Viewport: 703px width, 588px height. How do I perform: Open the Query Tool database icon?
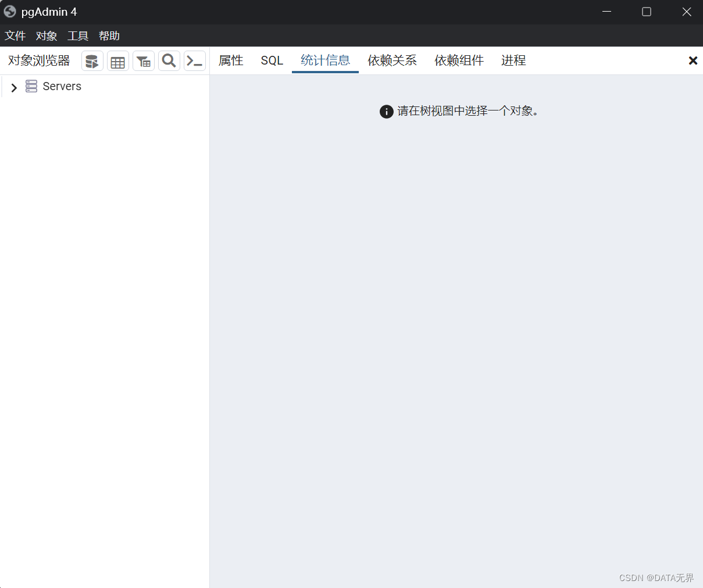point(92,61)
